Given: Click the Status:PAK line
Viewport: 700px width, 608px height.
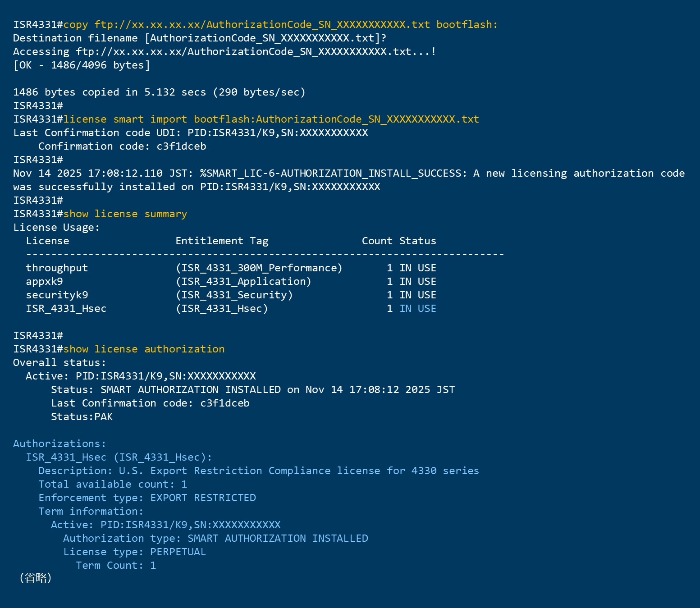Looking at the screenshot, I should pos(82,416).
